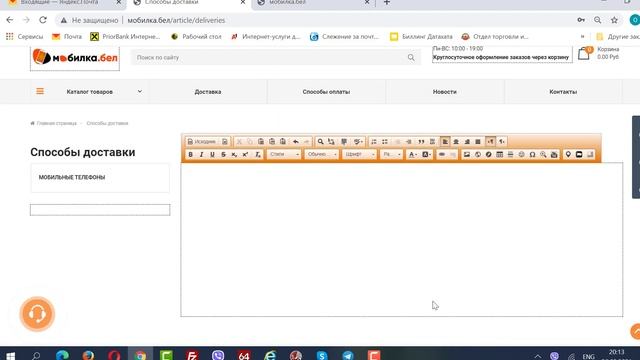Click the МОБИЛЬНЫЕ ТЕЛЕФОНЫ category link
The image size is (640, 360).
click(72, 177)
